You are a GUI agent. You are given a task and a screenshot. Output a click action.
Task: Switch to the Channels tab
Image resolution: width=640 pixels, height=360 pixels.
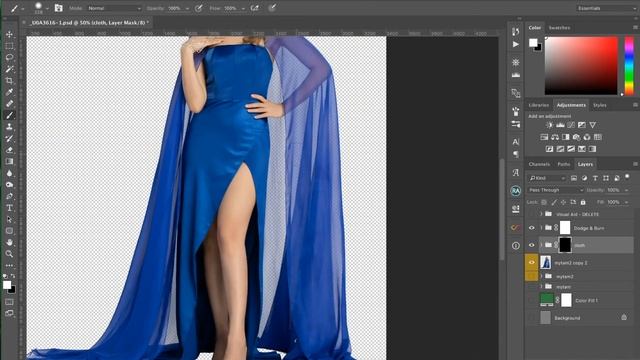(539, 164)
